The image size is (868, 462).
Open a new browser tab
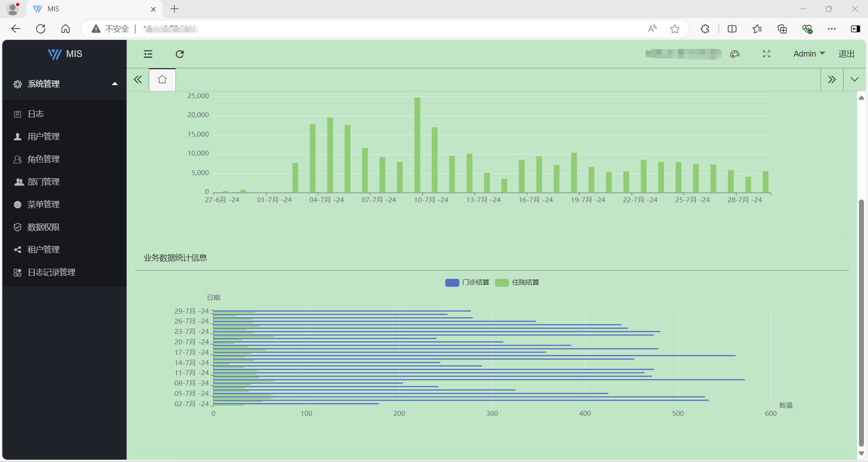[175, 9]
